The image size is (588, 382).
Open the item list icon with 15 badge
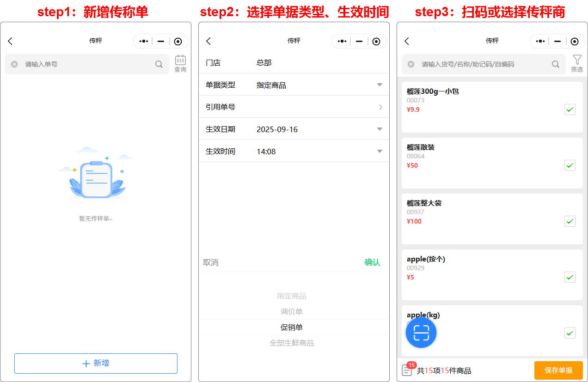point(407,370)
